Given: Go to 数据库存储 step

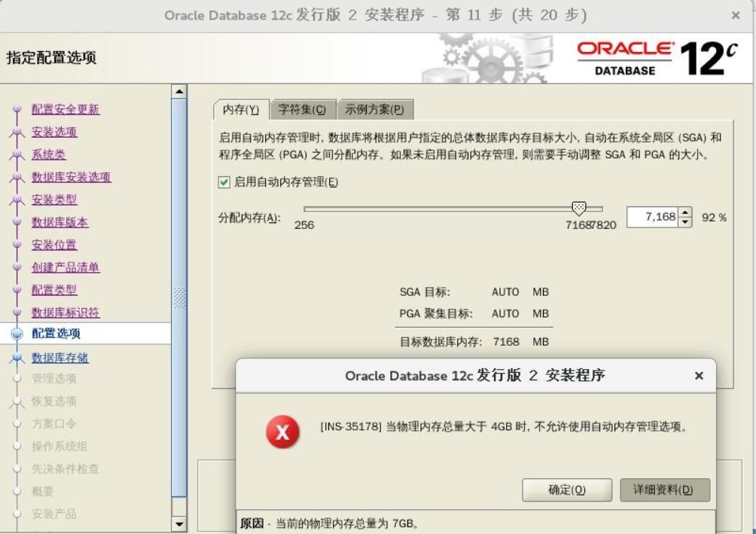Looking at the screenshot, I should [x=60, y=358].
